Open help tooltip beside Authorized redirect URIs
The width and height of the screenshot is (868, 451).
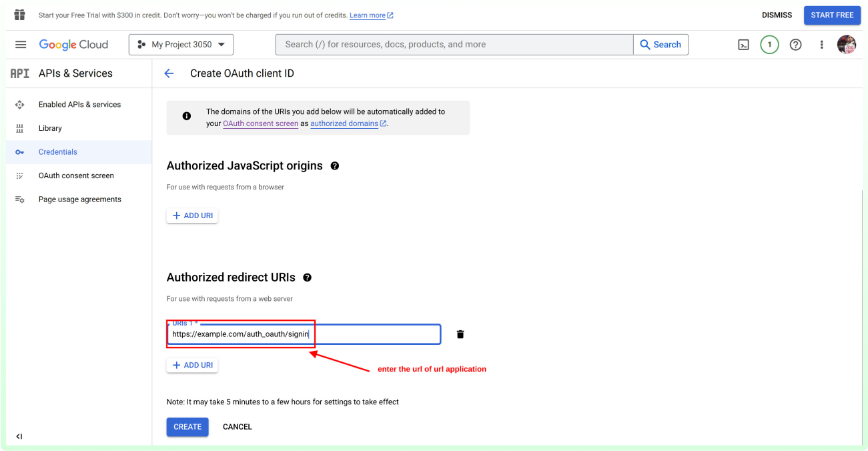pos(308,278)
